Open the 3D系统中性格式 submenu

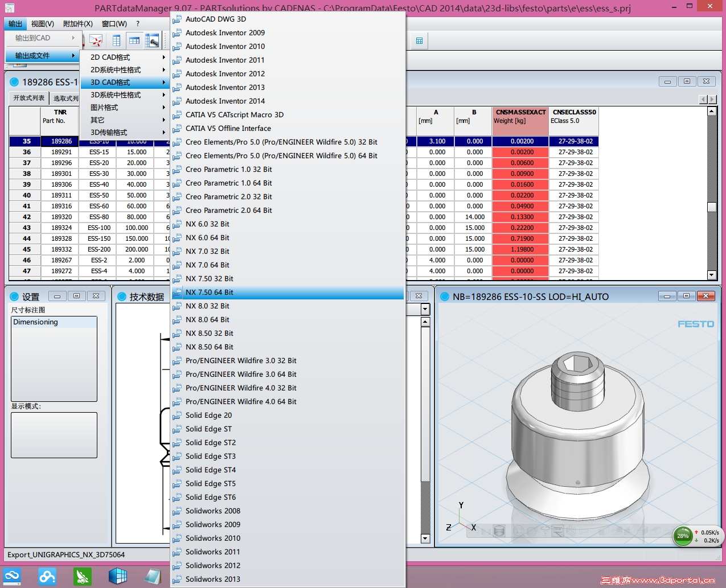(124, 94)
